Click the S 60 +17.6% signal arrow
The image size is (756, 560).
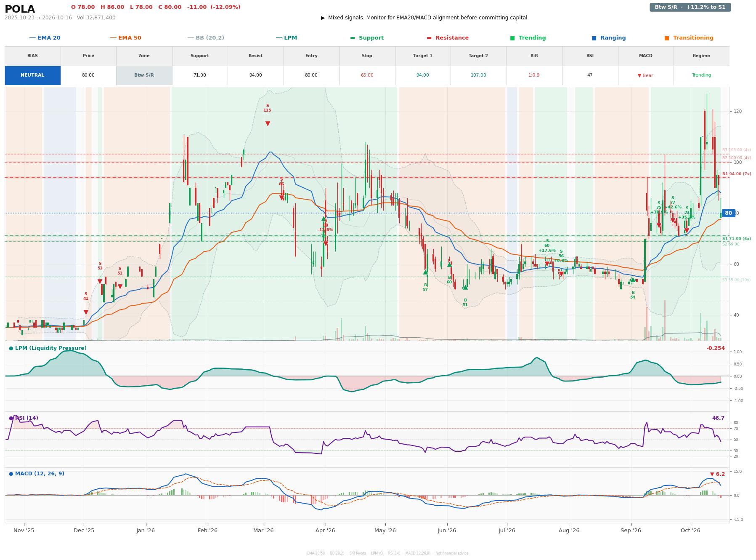coord(547,264)
